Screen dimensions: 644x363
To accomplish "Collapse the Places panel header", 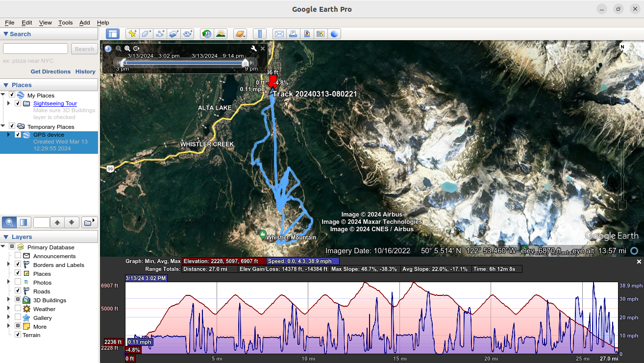I will (x=49, y=85).
